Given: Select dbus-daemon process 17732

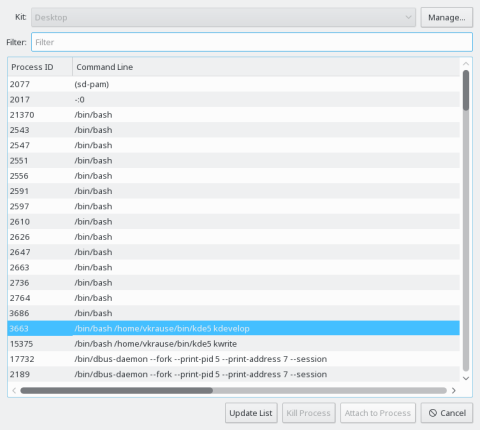Looking at the screenshot, I should click(x=233, y=359).
